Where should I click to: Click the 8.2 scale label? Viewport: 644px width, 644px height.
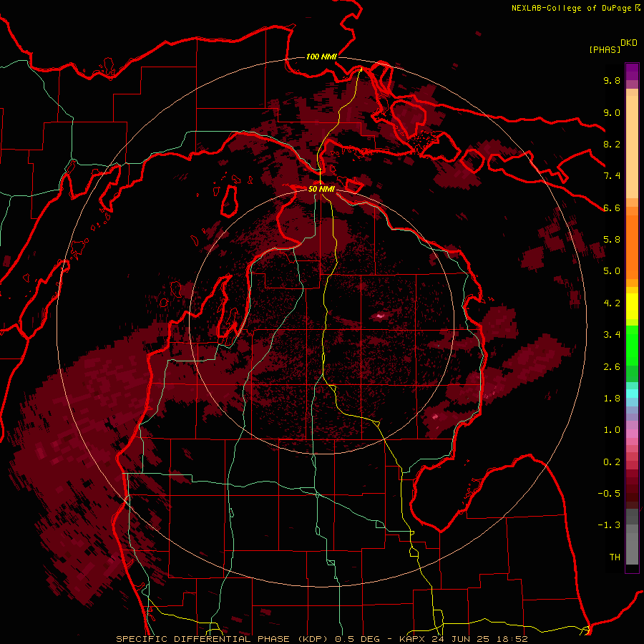612,144
